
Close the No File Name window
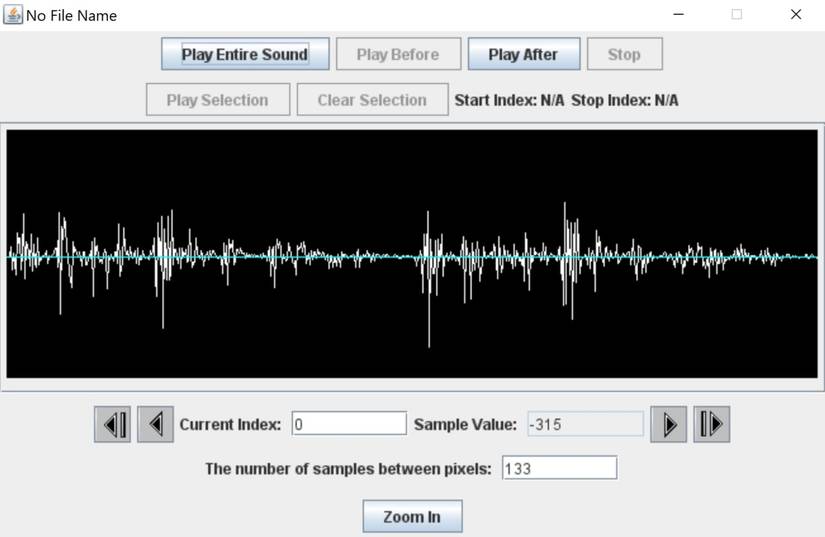click(x=796, y=15)
